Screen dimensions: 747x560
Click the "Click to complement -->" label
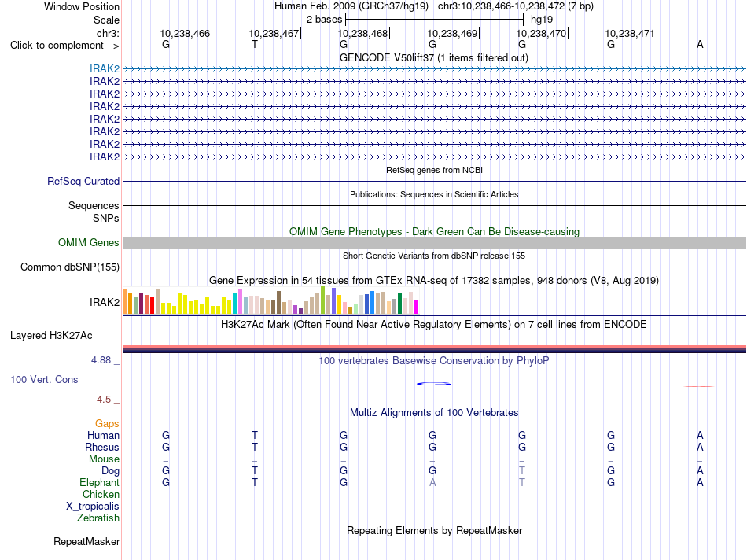tap(64, 46)
